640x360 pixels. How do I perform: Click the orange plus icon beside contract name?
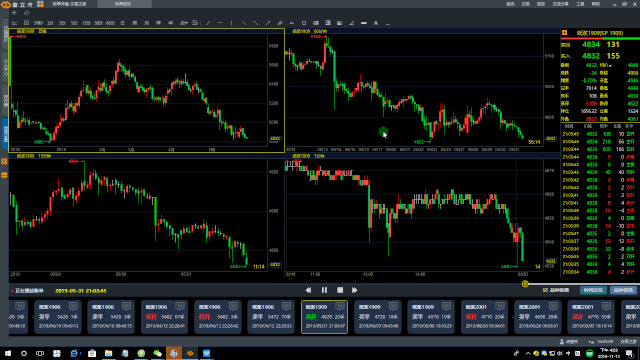click(564, 33)
